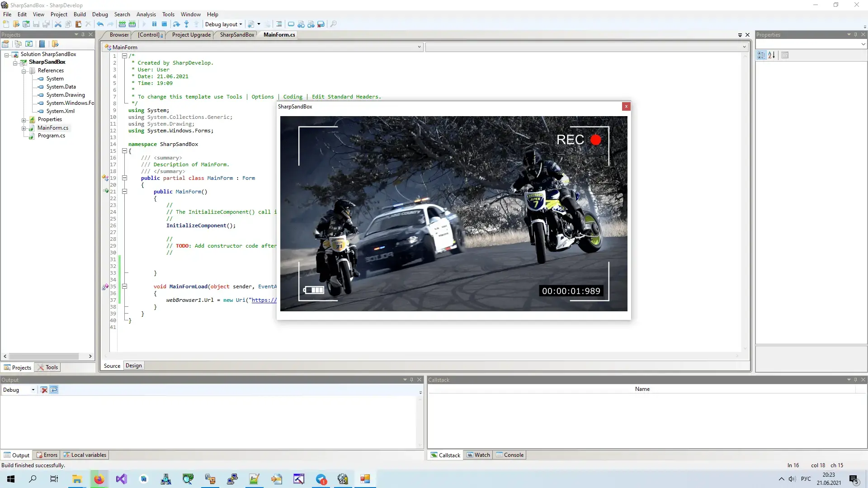This screenshot has height=488, width=868.
Task: Toggle auto-hide pin on Output panel
Action: click(412, 380)
